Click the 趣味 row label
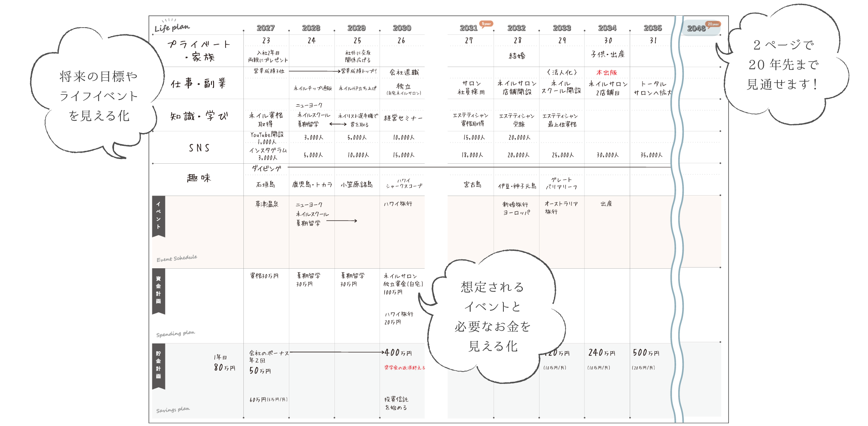868x426 pixels. 199,178
